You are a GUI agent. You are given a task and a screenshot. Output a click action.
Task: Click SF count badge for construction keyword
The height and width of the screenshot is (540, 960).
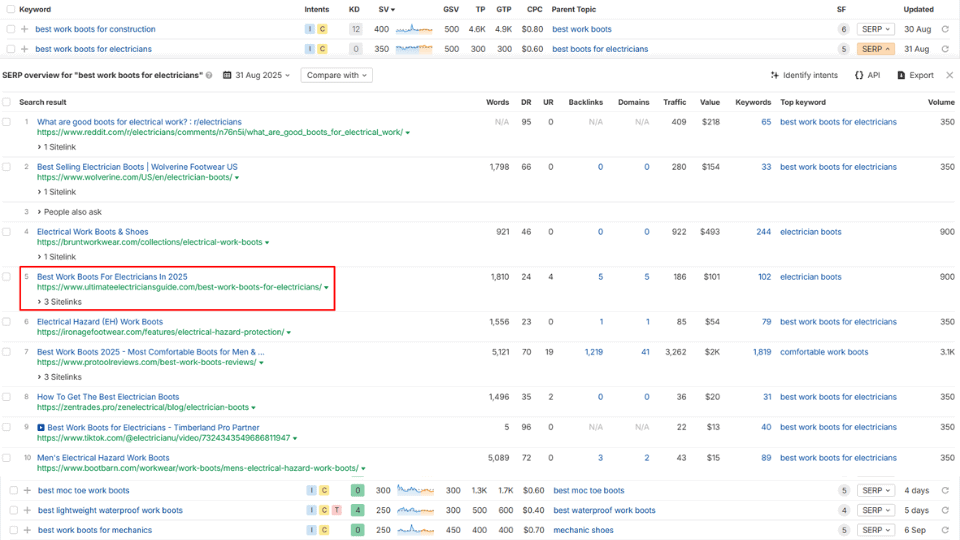(x=844, y=29)
